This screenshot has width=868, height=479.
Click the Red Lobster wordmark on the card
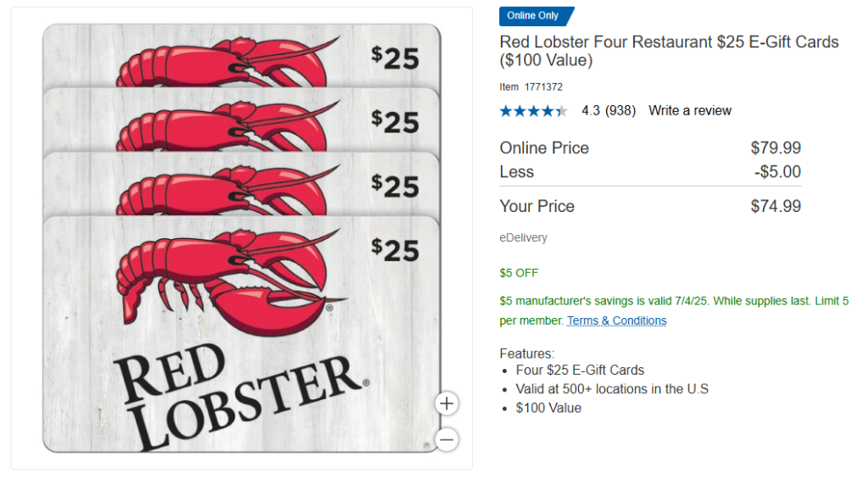[241, 396]
